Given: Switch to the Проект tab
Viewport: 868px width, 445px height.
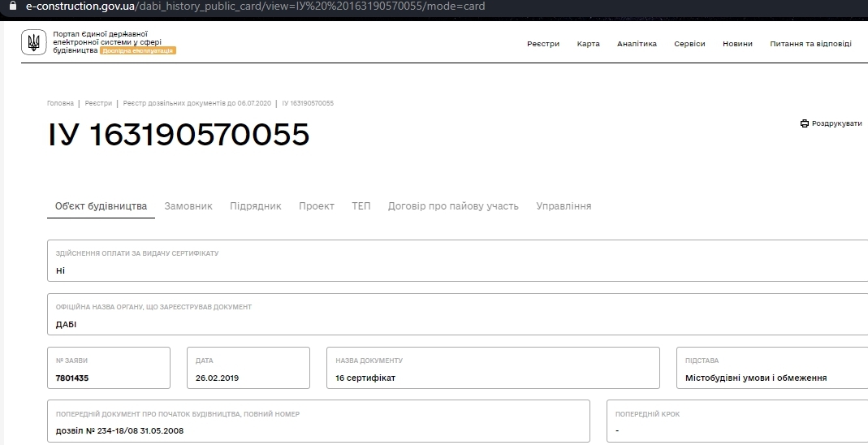Looking at the screenshot, I should coord(317,206).
